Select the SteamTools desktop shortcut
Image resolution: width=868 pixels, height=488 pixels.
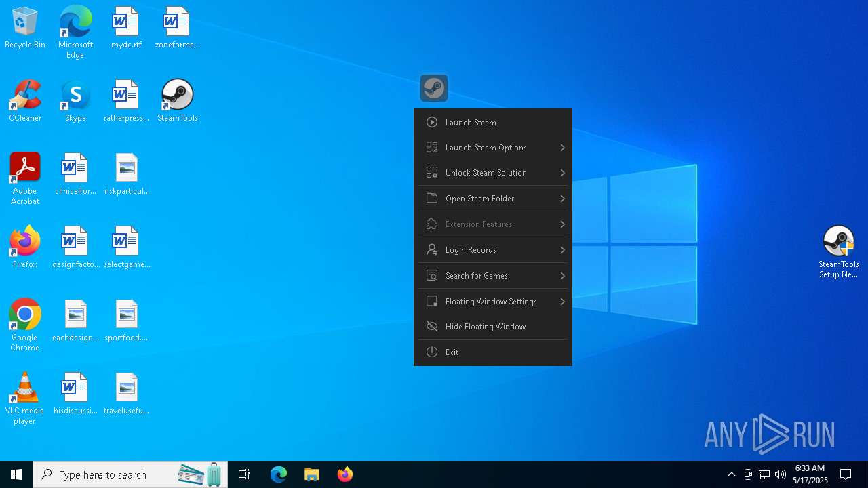point(178,100)
